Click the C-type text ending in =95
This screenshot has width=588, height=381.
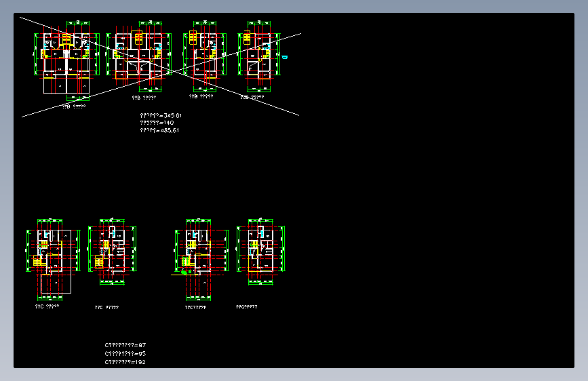coord(125,354)
